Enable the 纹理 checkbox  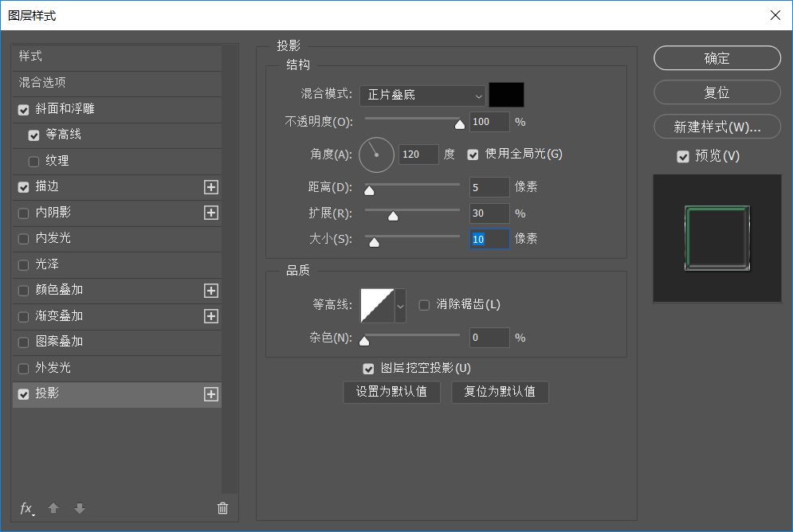coord(33,162)
